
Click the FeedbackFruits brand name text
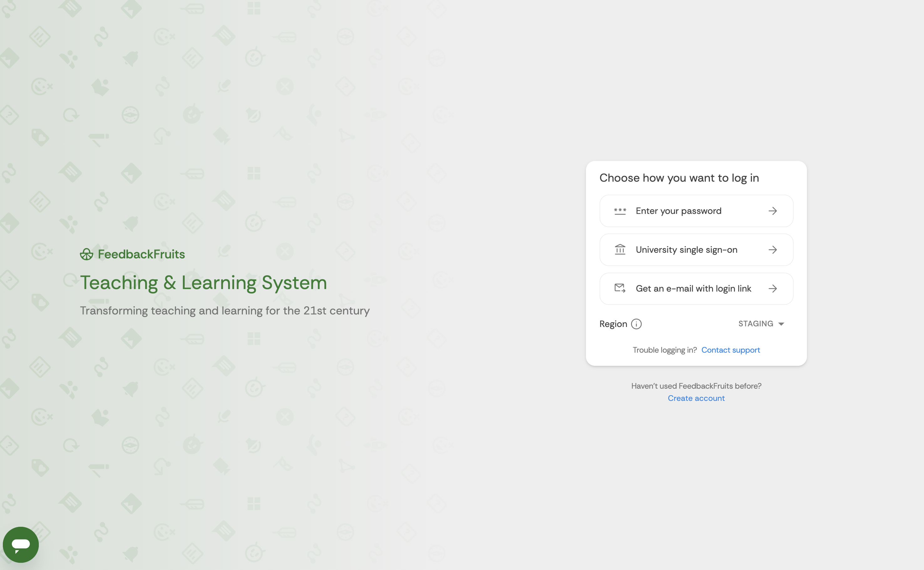pyautogui.click(x=141, y=254)
